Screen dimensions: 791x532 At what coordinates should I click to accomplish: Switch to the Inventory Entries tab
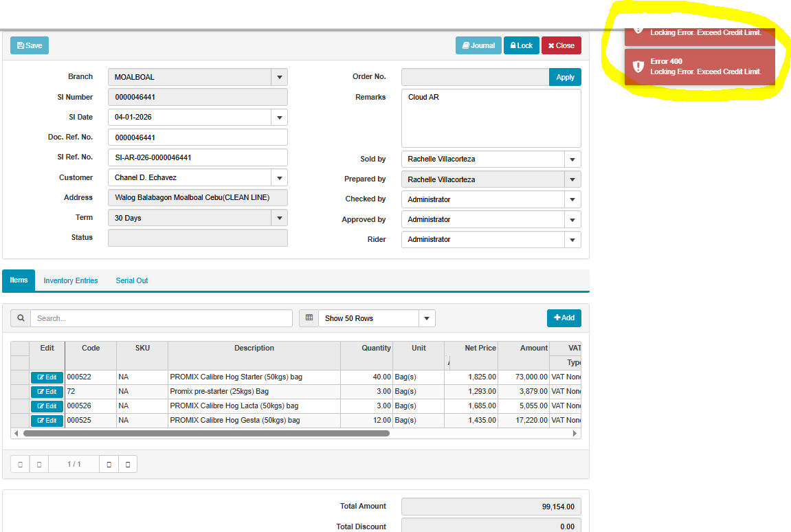(x=71, y=280)
